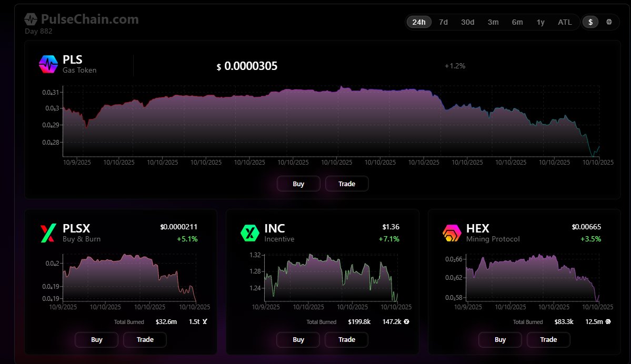Show the 3m price history
The height and width of the screenshot is (364, 631).
[x=493, y=22]
